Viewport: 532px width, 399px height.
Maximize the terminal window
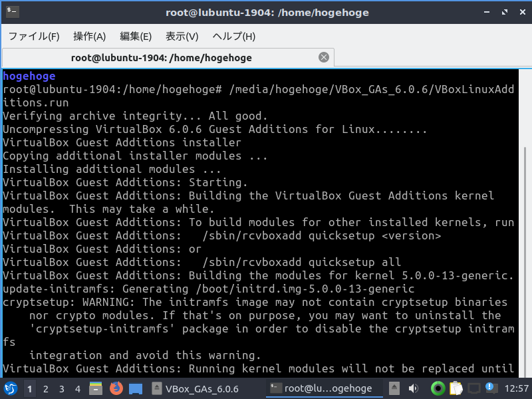pos(505,12)
